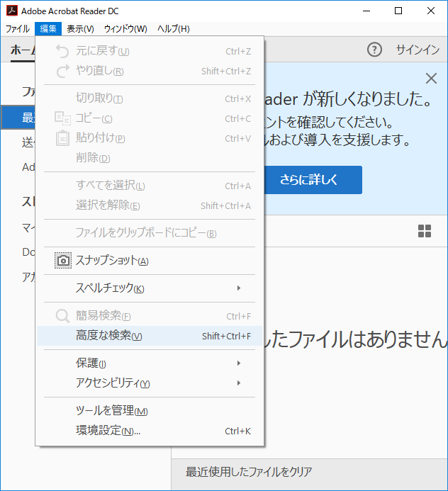
Task: Open the 保護 menu entry
Action: 150,363
